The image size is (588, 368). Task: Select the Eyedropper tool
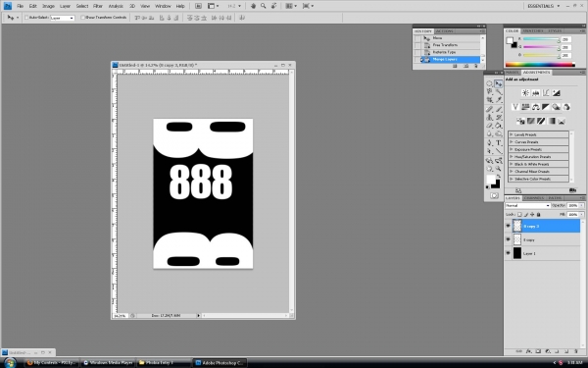tap(499, 100)
